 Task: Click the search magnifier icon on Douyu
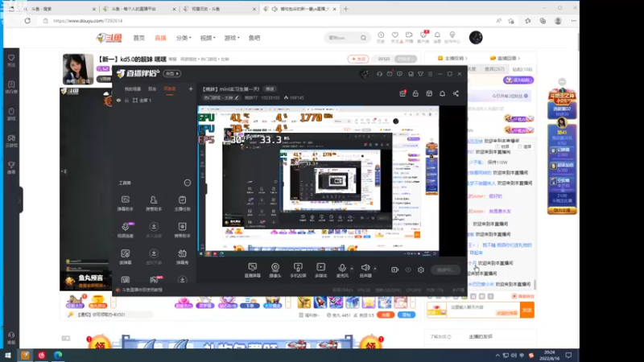[x=364, y=38]
